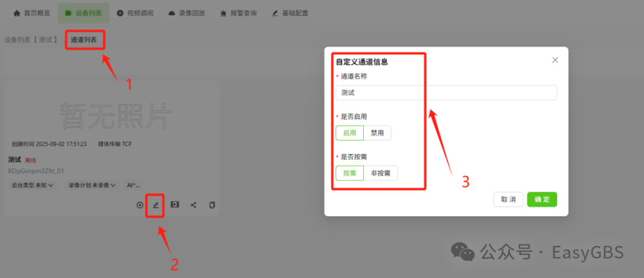This screenshot has width=644, height=278.
Task: Open the 首页概览 home tab
Action: coord(32,13)
